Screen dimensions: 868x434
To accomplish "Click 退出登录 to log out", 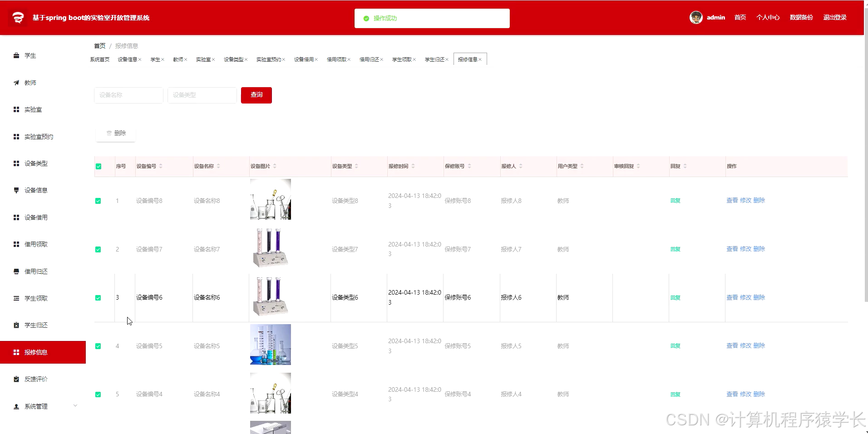I will click(x=835, y=17).
